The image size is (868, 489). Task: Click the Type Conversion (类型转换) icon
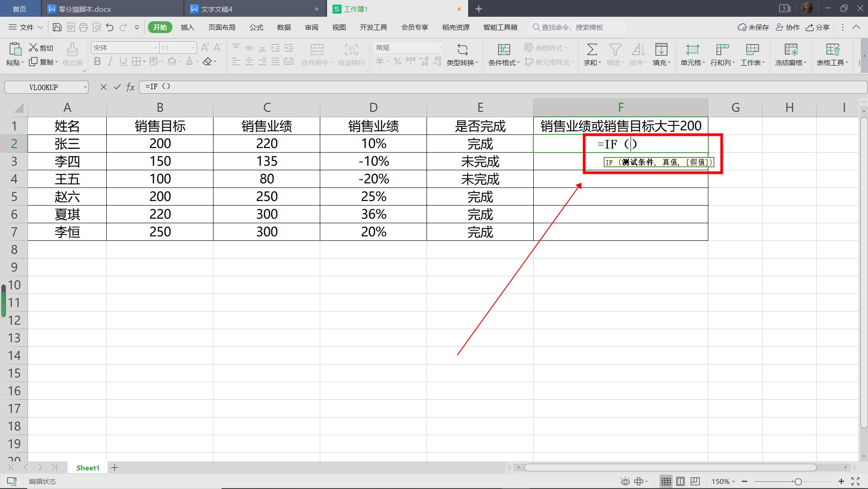click(x=462, y=49)
